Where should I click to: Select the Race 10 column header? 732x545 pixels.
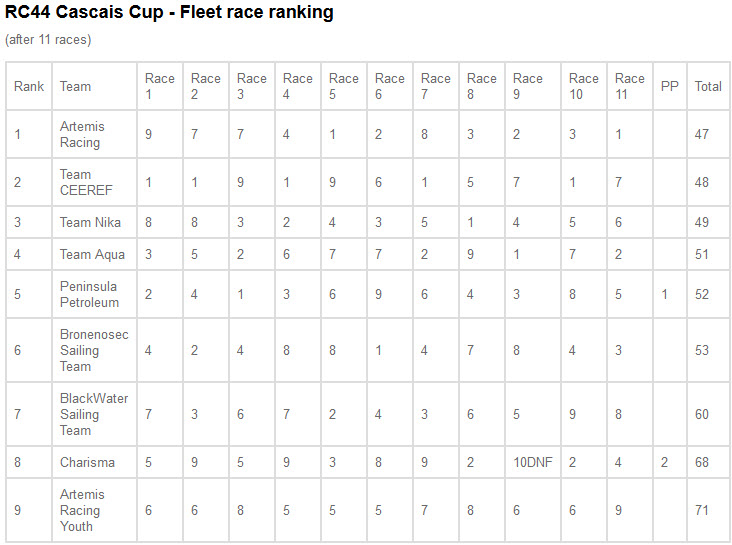584,86
